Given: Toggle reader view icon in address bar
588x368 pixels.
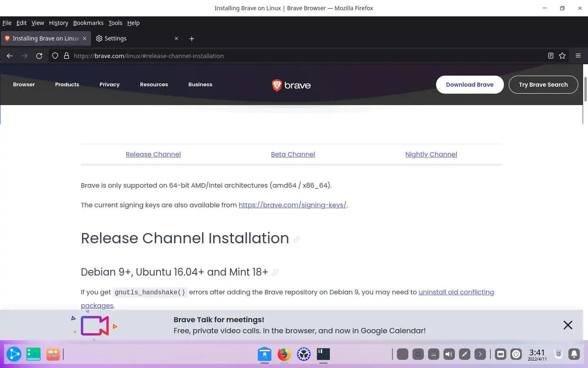Looking at the screenshot, I should 550,56.
